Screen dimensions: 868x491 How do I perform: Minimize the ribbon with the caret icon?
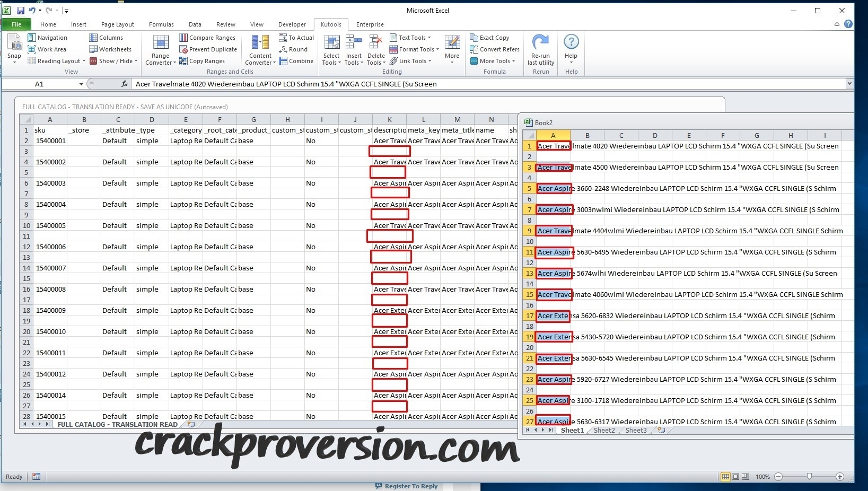pyautogui.click(x=837, y=24)
